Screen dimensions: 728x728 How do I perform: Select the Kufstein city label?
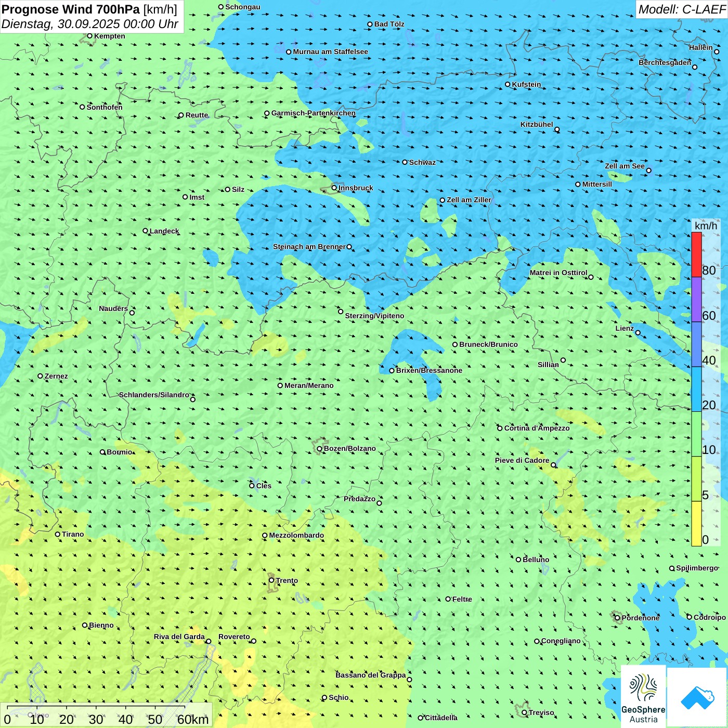(527, 84)
